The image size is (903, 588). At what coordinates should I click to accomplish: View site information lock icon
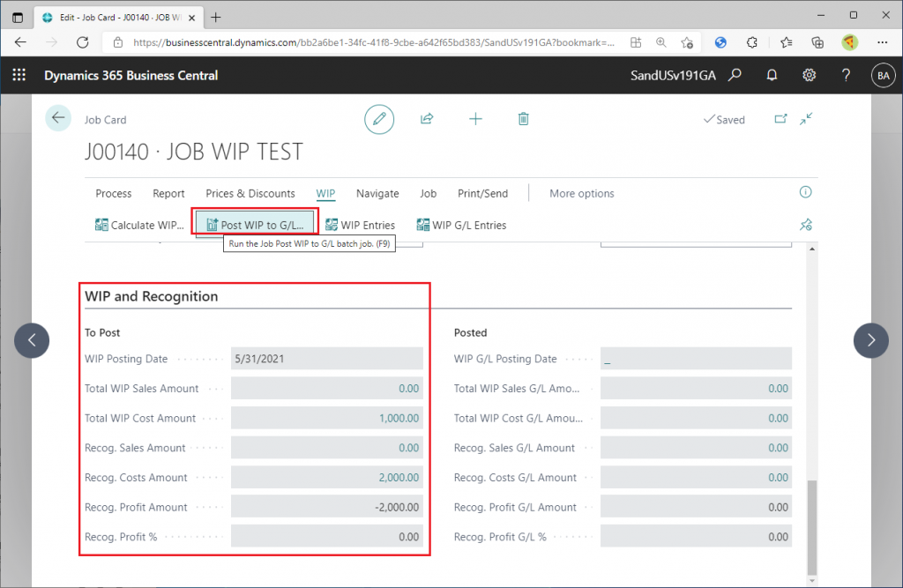[x=118, y=42]
